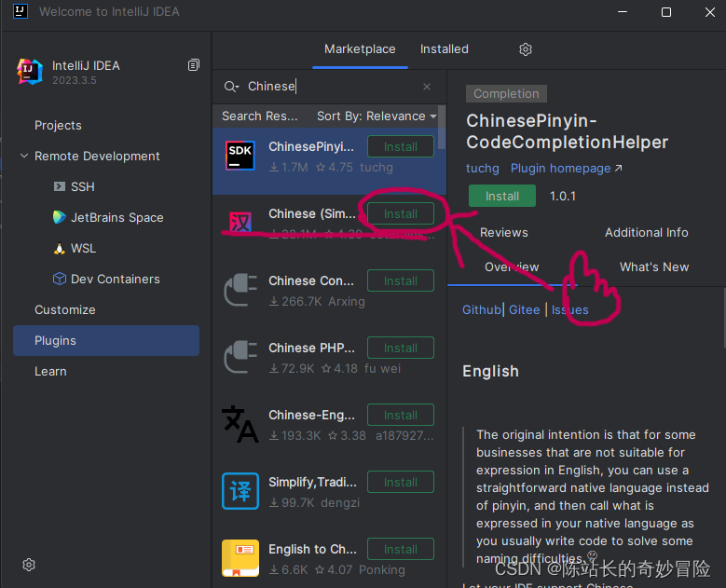Screen dimensions: 726x588
Task: Click the Dev Containers cube icon
Action: [60, 279]
